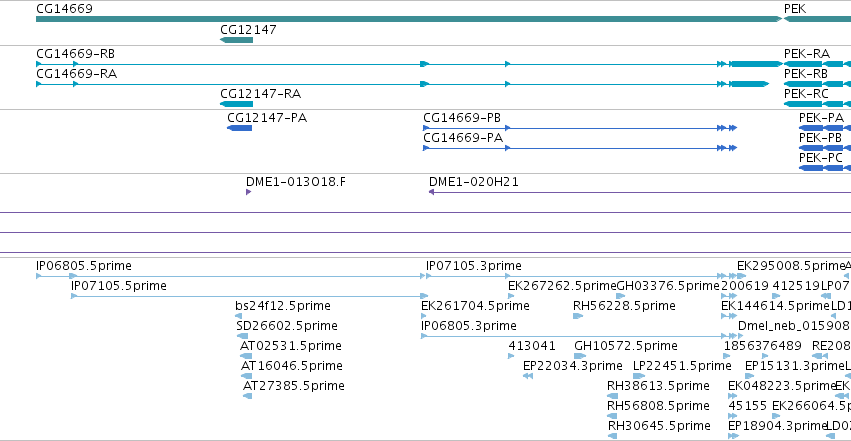This screenshot has width=851, height=441.
Task: Select the CG14669-RB transcript label
Action: (75, 54)
